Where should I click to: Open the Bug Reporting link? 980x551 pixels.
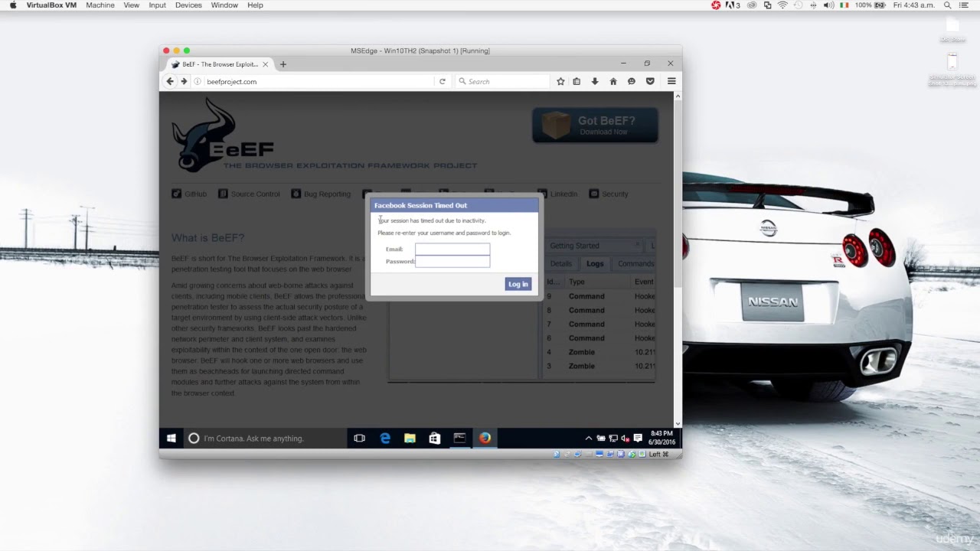point(321,194)
